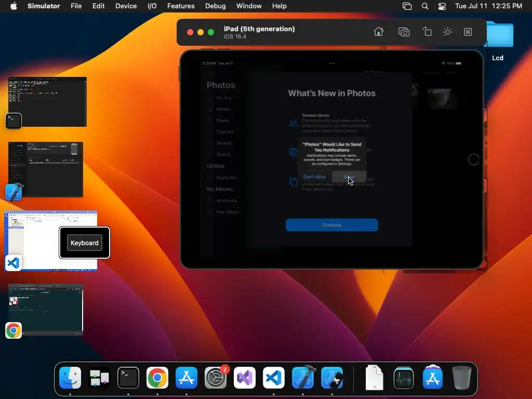Screen dimensions: 532x399
Task: Tap Allow in the Photos notifications alert
Action: pos(349,177)
